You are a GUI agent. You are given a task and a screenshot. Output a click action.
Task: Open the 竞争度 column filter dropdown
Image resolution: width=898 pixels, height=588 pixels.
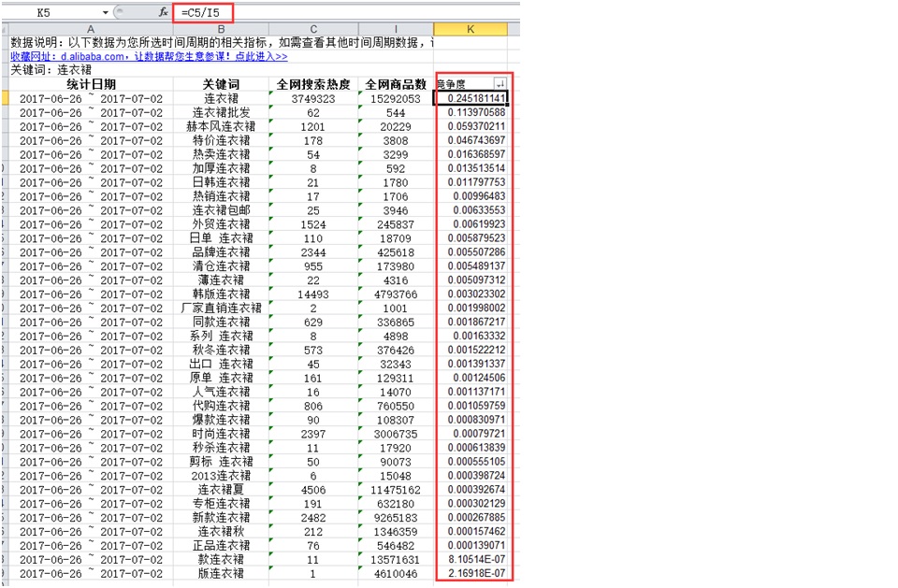[500, 84]
